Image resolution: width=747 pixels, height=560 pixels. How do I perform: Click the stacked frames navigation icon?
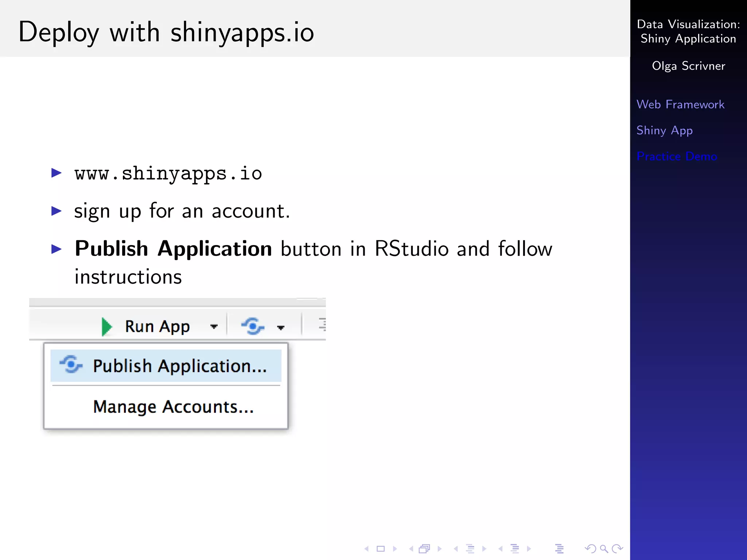click(x=425, y=549)
